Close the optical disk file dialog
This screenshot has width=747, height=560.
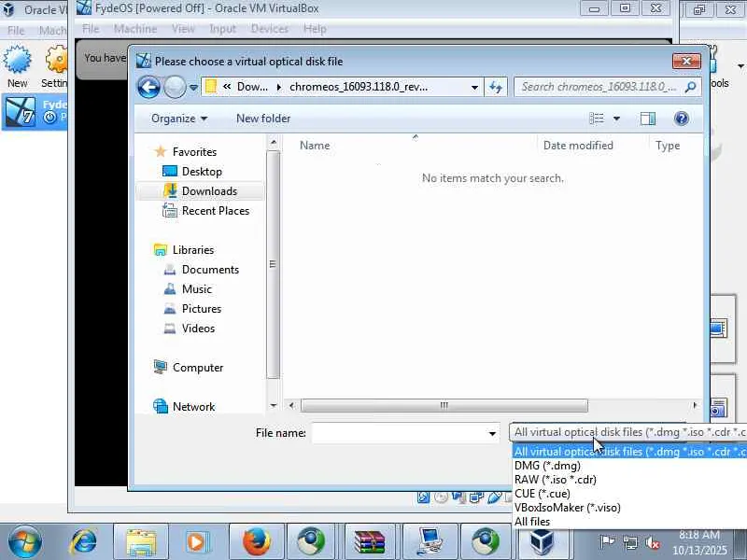coord(686,61)
